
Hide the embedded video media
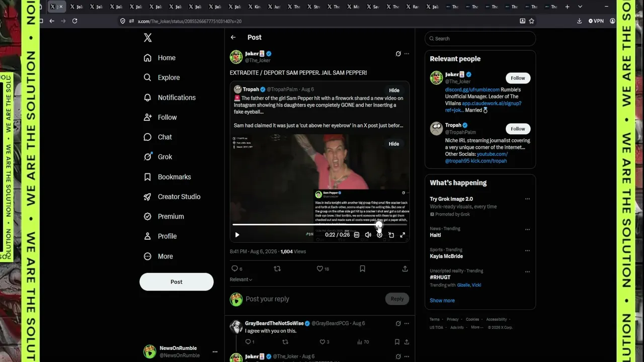pos(393,144)
